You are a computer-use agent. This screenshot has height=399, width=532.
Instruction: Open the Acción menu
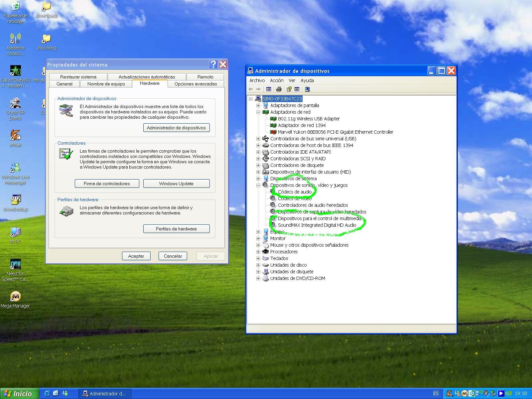click(277, 80)
